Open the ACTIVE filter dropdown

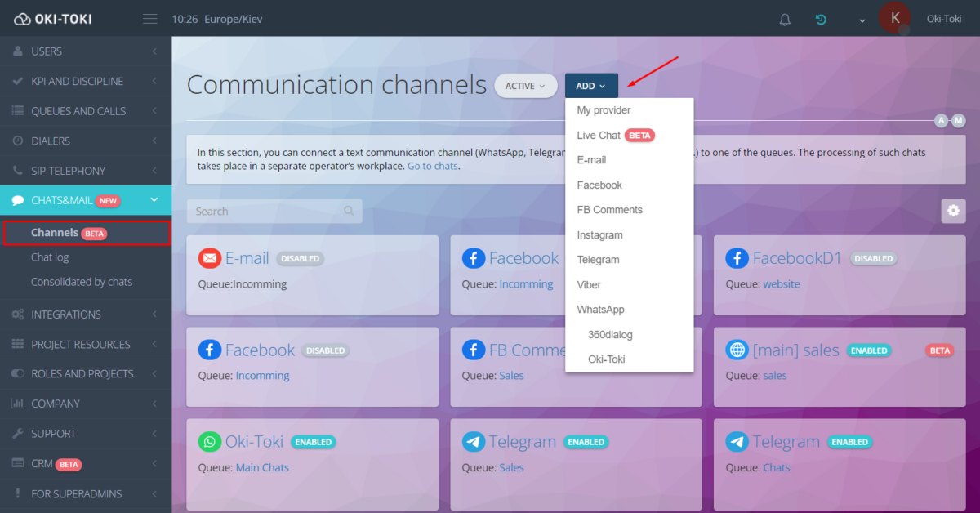pyautogui.click(x=525, y=86)
